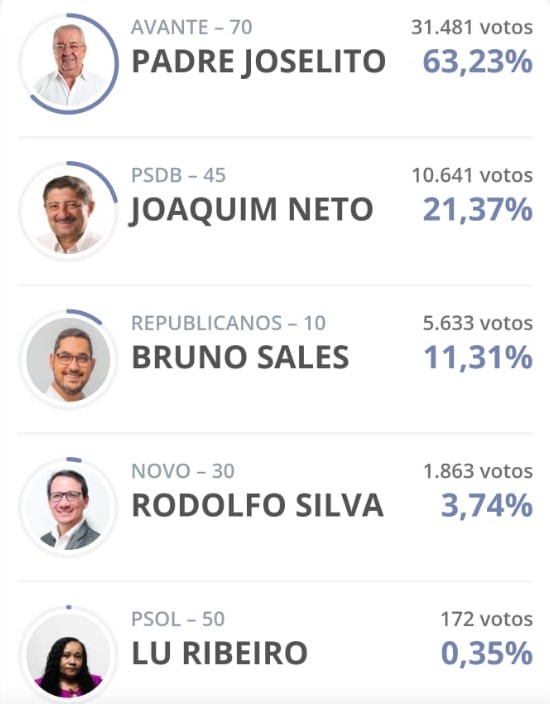This screenshot has width=550, height=704.
Task: Click the PSOL – 50 party label
Action: [x=178, y=619]
